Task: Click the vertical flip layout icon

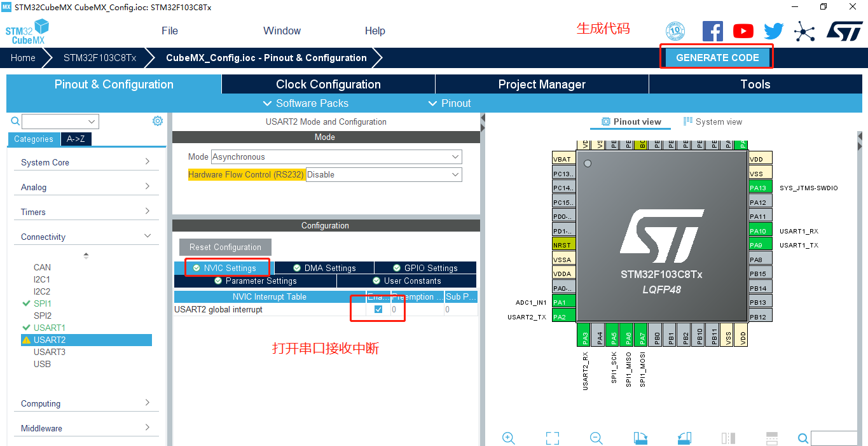Action: [x=728, y=438]
